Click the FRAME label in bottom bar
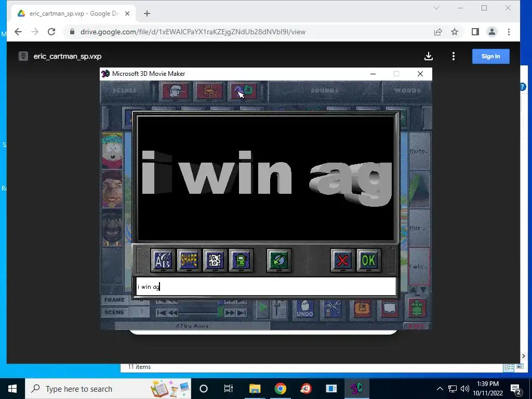The image size is (532, 399). (x=114, y=300)
